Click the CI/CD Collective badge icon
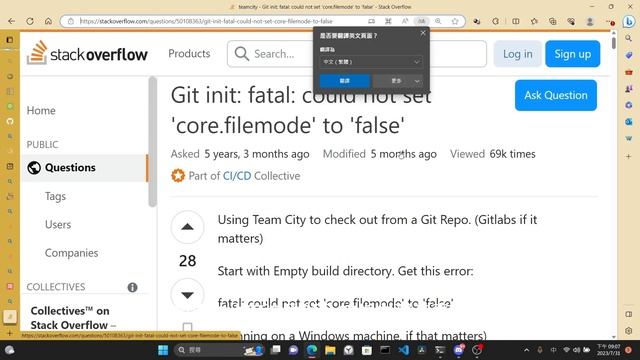Screen dimensions: 640x360 178,176
